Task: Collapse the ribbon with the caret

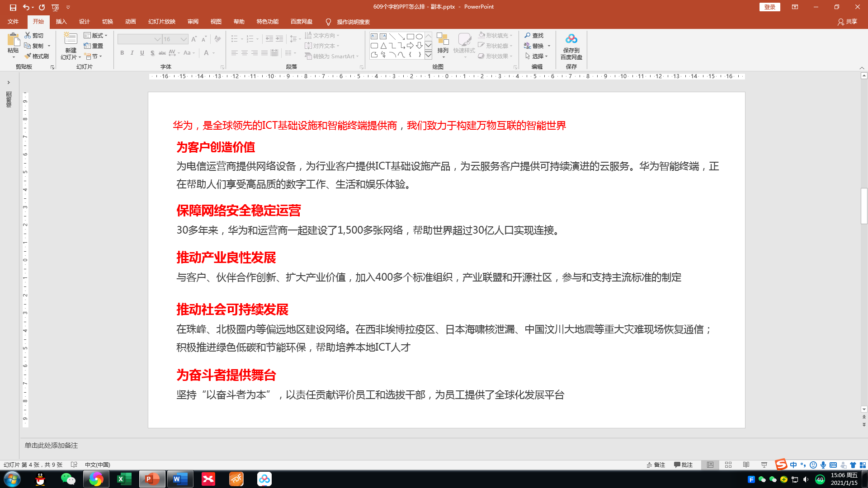Action: point(862,68)
